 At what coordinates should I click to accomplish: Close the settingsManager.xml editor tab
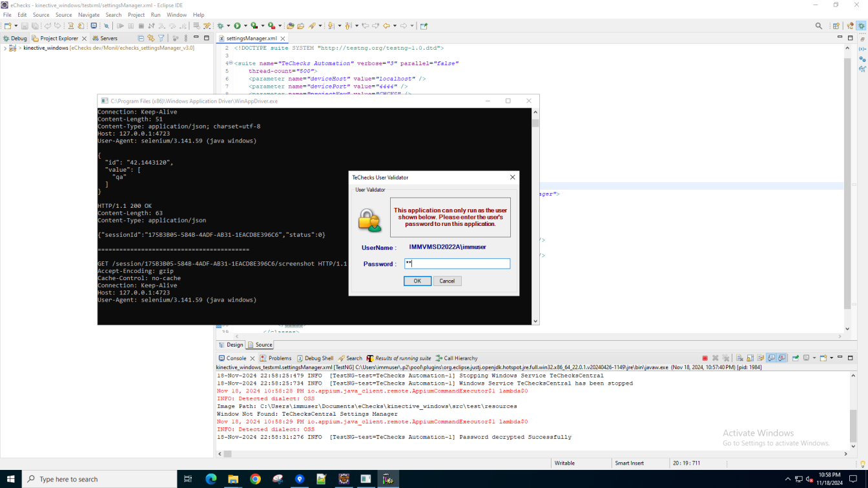pyautogui.click(x=283, y=39)
